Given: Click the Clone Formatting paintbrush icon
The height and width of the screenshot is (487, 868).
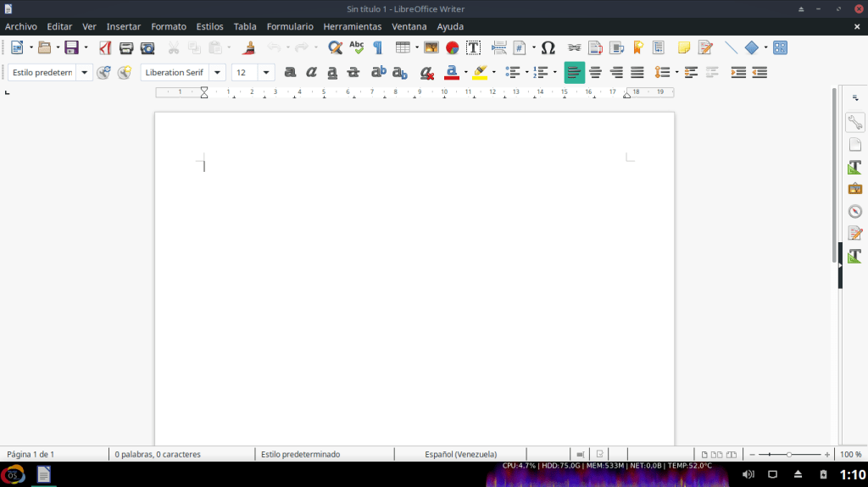Looking at the screenshot, I should [248, 48].
